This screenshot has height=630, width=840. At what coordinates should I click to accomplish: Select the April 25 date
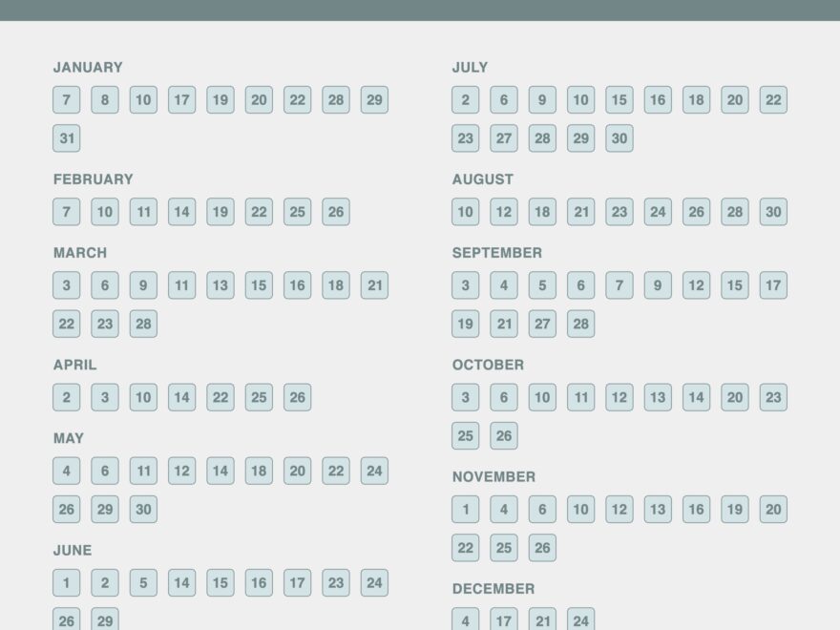(259, 397)
